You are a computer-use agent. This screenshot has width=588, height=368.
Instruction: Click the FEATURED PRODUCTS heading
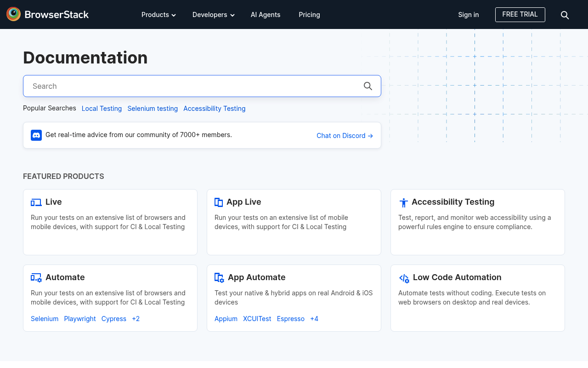click(x=63, y=177)
